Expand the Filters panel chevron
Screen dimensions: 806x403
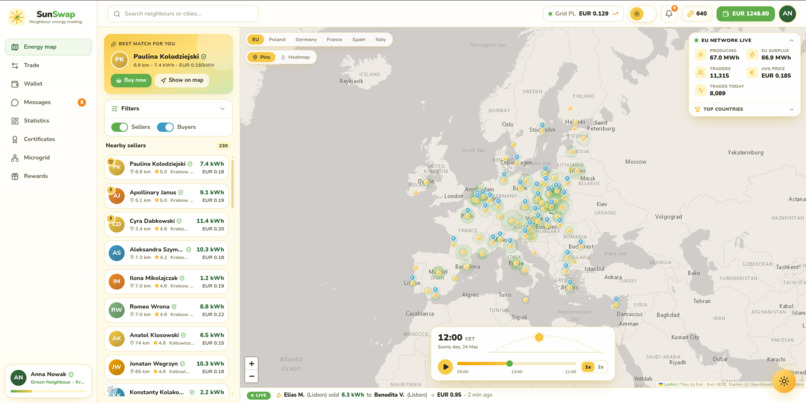tap(222, 108)
